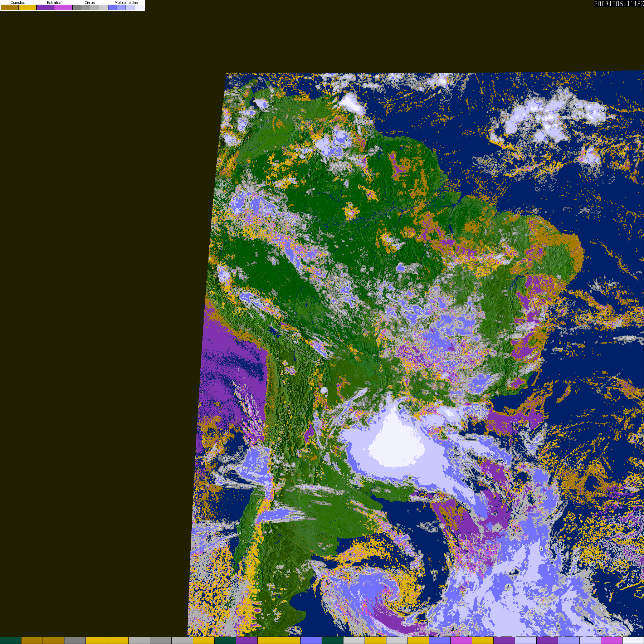Click the dark brown Cúmulos legend swatch
644x644 pixels.
click(10, 7)
